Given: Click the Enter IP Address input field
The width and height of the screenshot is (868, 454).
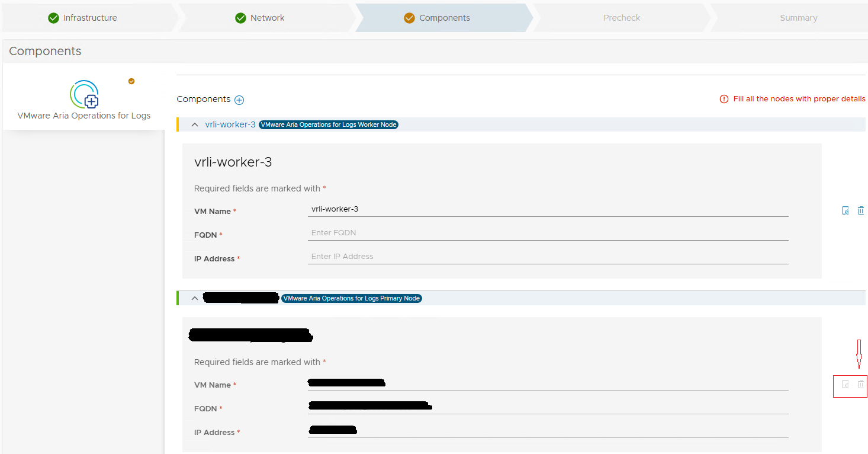Looking at the screenshot, I should [x=548, y=257].
